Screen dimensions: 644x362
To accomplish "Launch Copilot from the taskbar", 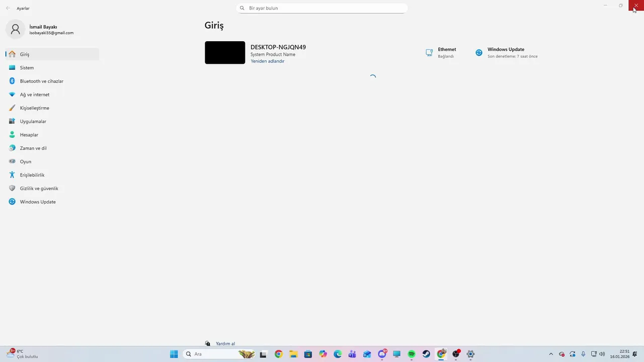I will pyautogui.click(x=323, y=354).
